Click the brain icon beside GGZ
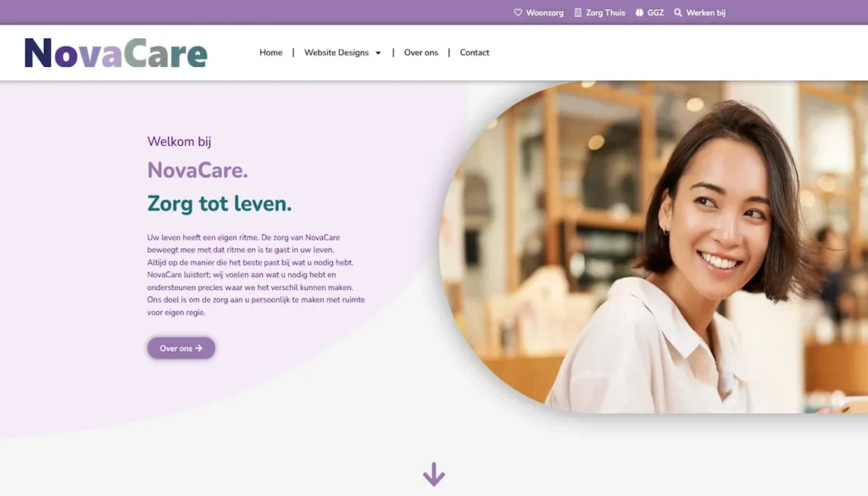This screenshot has width=868, height=496. tap(639, 13)
